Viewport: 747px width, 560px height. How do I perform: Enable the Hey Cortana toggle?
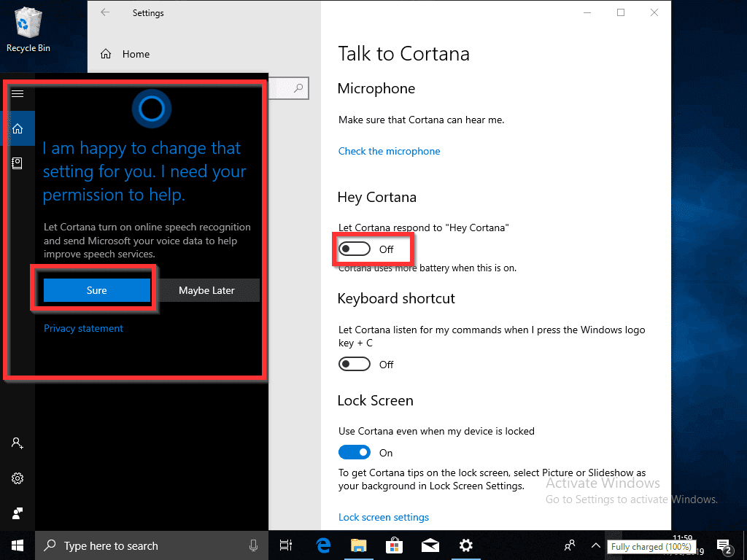(355, 248)
